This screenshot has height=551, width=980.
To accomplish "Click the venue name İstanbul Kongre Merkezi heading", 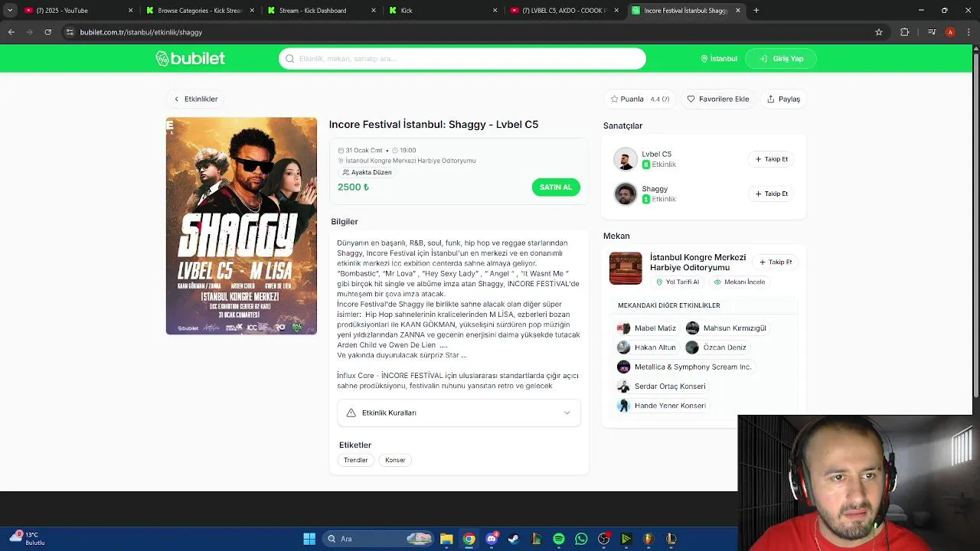I will [697, 262].
